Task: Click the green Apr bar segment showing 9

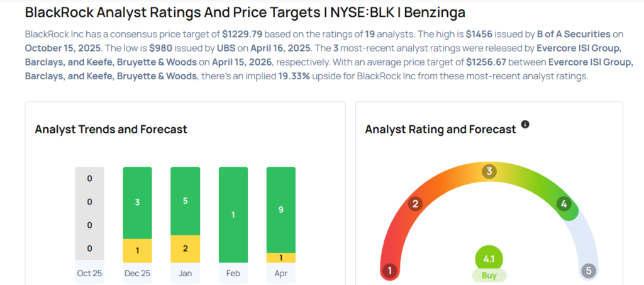Action: click(x=280, y=210)
